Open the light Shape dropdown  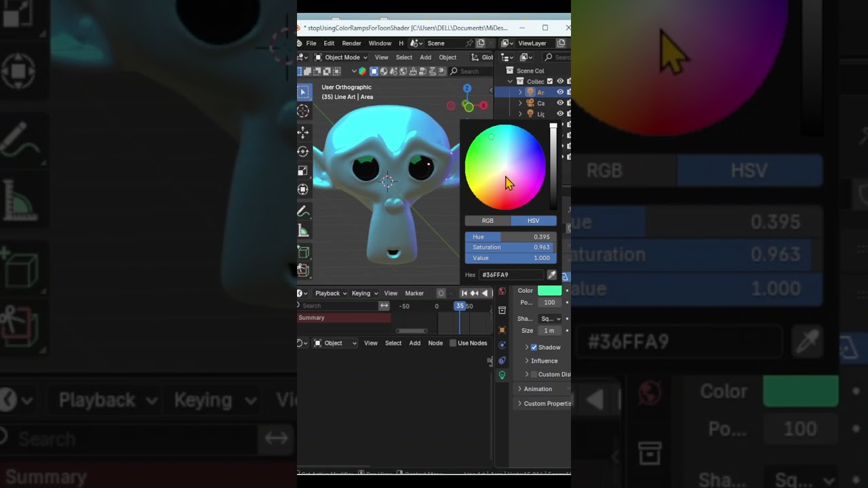point(550,319)
